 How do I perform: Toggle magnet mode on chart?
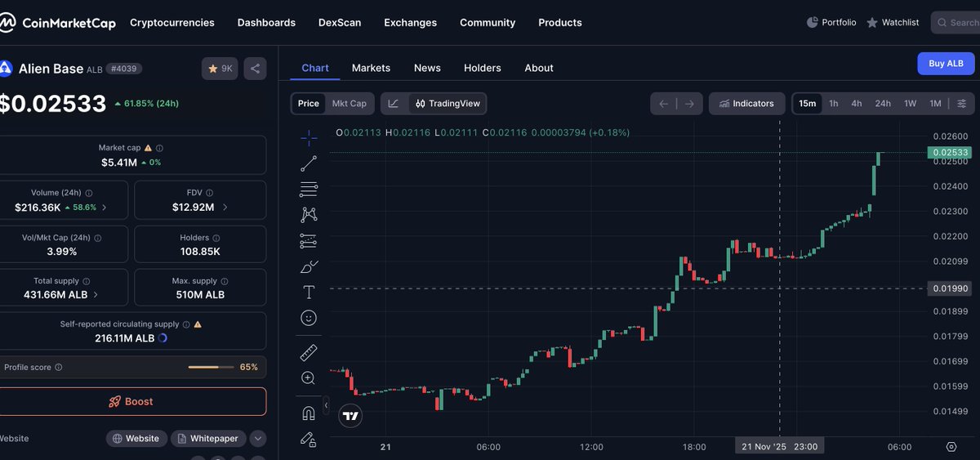(309, 413)
